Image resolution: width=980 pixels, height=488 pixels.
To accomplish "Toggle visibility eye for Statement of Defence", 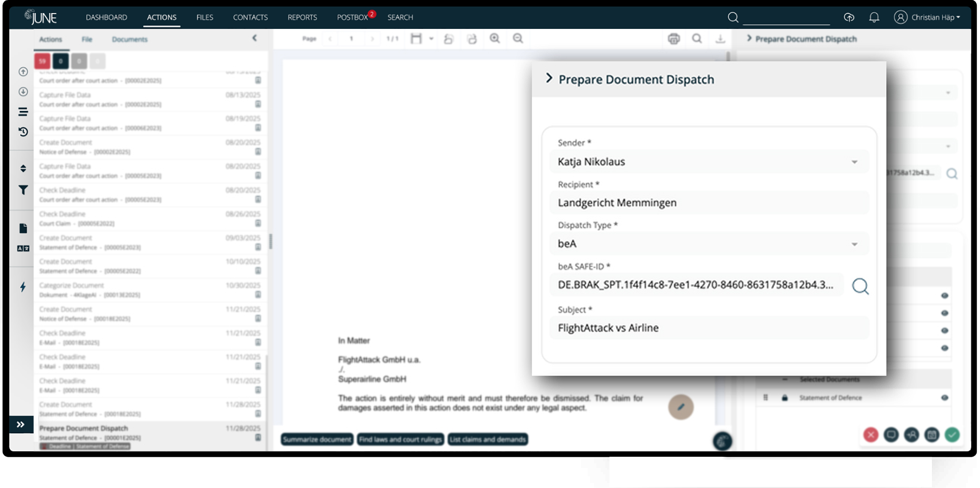I will coord(945,397).
